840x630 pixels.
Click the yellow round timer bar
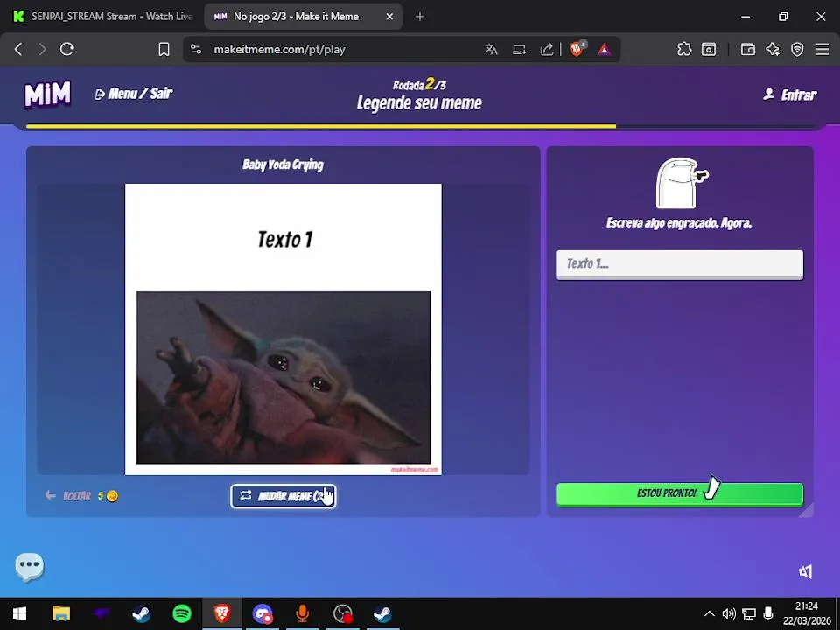coord(321,126)
